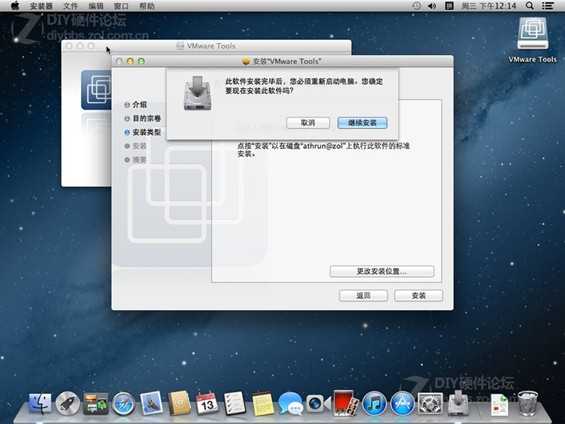Open Reminders checklist icon in the Dock
565x424 pixels.
coord(234,403)
